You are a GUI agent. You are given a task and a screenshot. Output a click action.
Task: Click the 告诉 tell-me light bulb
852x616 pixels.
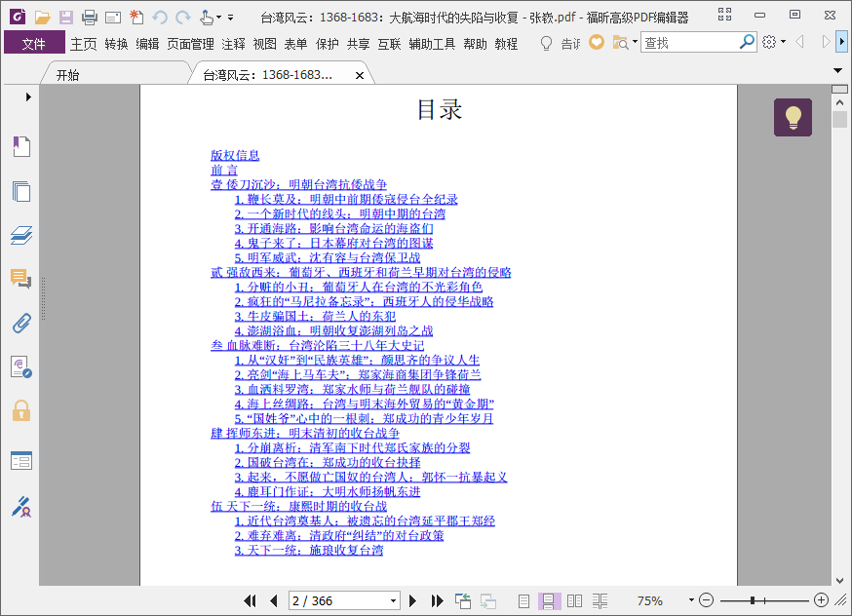click(x=546, y=43)
